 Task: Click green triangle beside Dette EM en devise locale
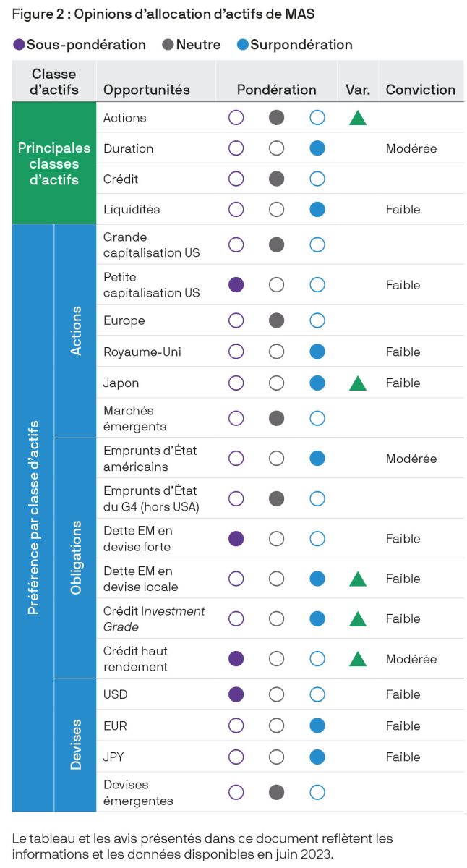click(x=357, y=579)
